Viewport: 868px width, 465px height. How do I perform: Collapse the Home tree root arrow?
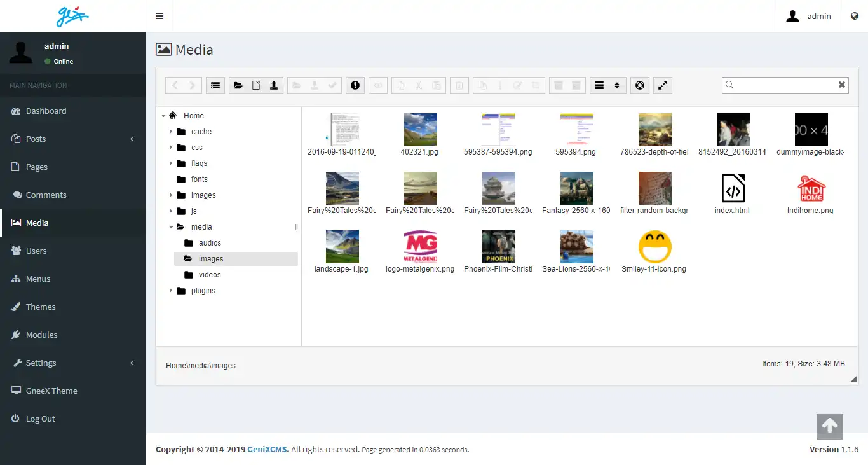(x=163, y=116)
